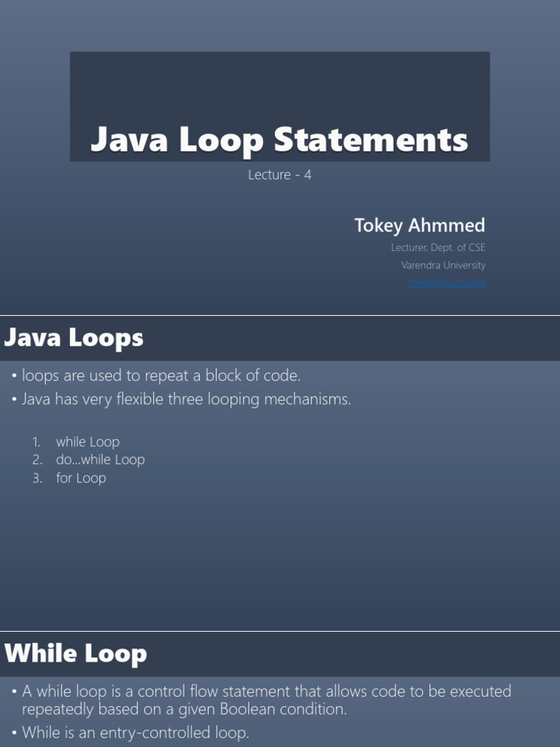Click bullet about three looping mechanisms

pyautogui.click(x=186, y=399)
